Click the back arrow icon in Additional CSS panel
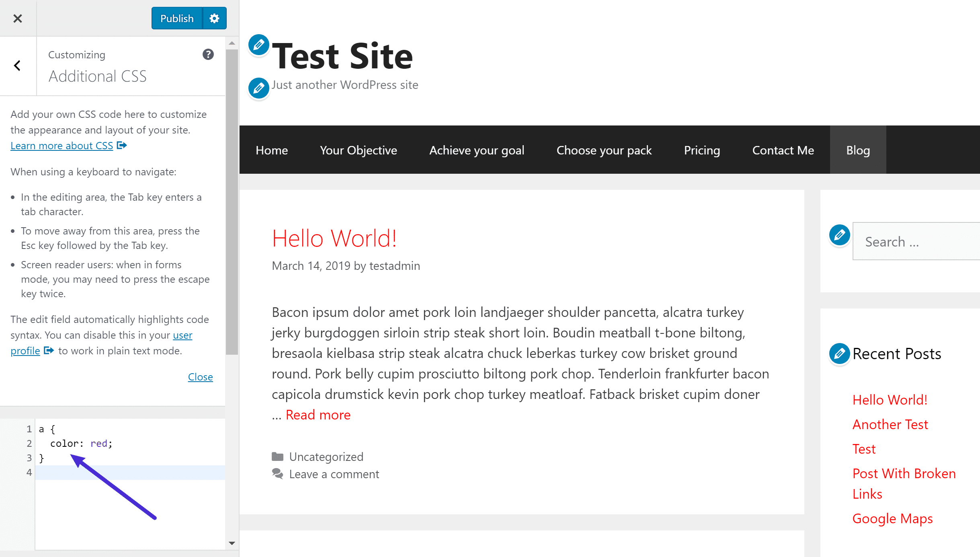Viewport: 980px width, 557px height. click(x=17, y=65)
